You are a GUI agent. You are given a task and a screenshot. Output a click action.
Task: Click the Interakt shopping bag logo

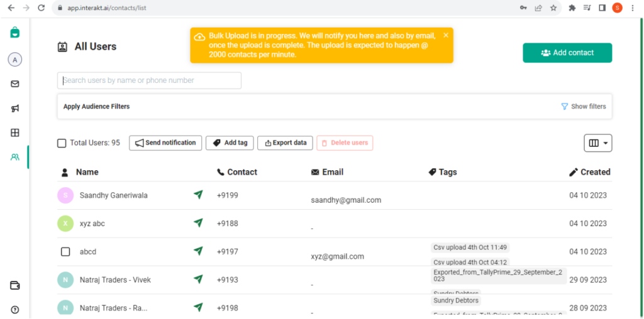click(x=15, y=33)
